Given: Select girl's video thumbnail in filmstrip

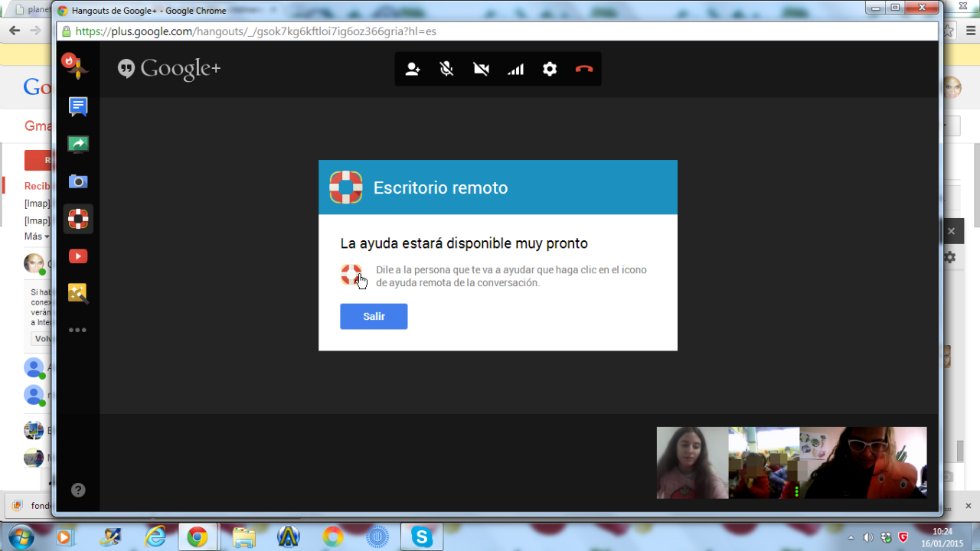Looking at the screenshot, I should 692,463.
